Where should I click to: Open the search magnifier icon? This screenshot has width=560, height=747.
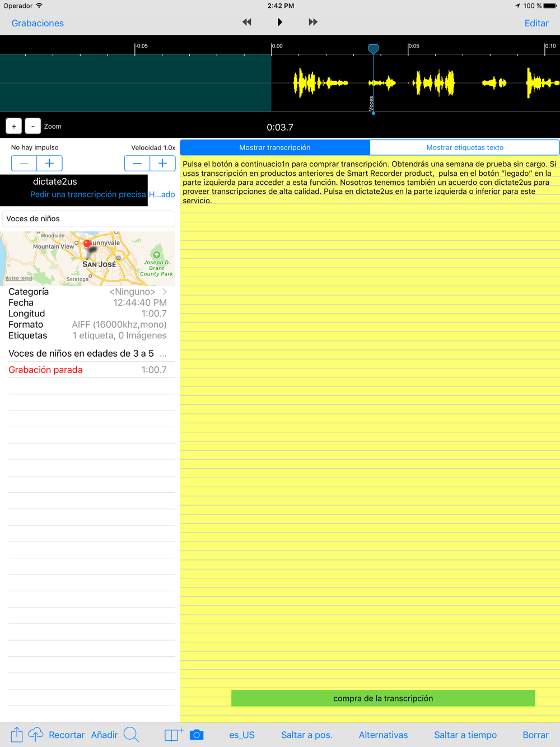pos(131,735)
